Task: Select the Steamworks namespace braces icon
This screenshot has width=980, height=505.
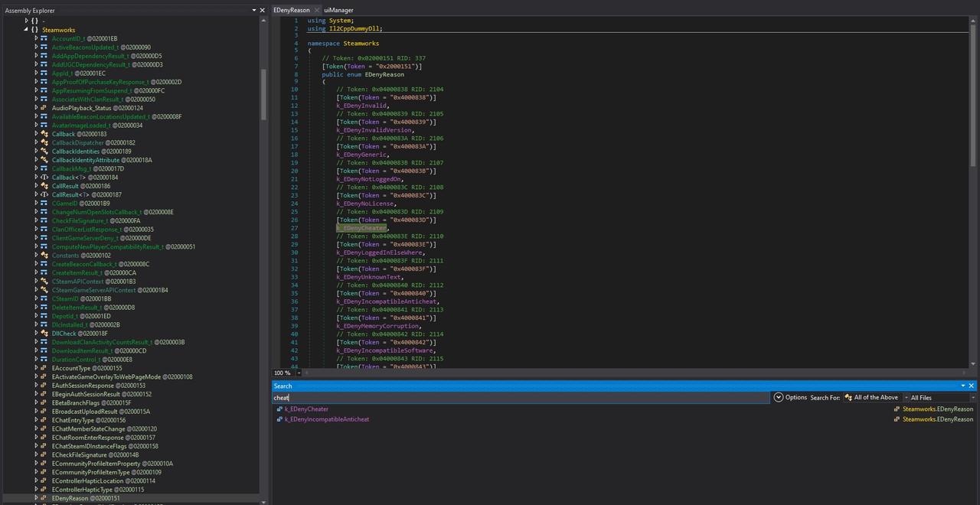Action: (x=34, y=30)
